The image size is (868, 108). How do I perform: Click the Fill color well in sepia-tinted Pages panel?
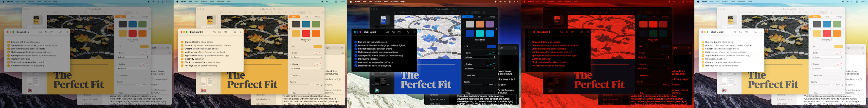coord(318,46)
